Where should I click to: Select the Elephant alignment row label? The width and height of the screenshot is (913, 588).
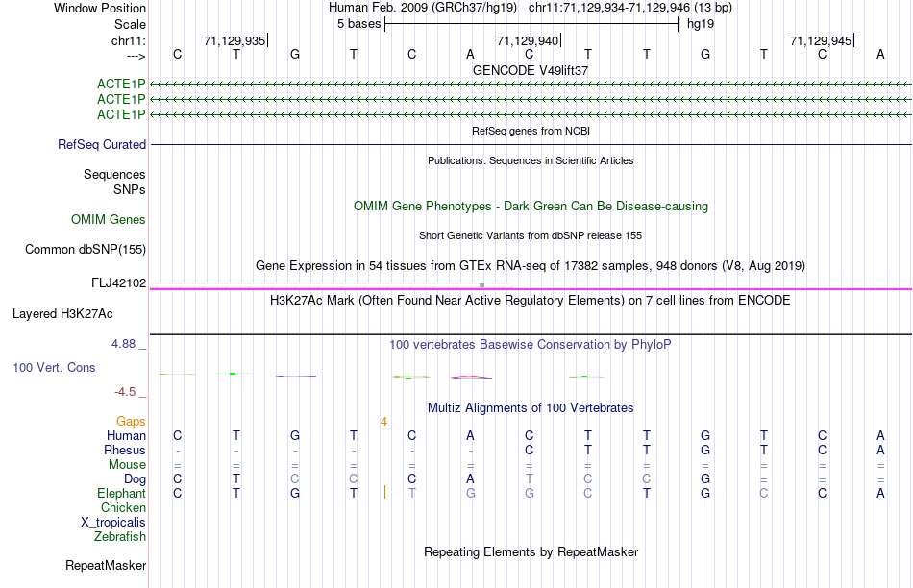click(x=121, y=493)
